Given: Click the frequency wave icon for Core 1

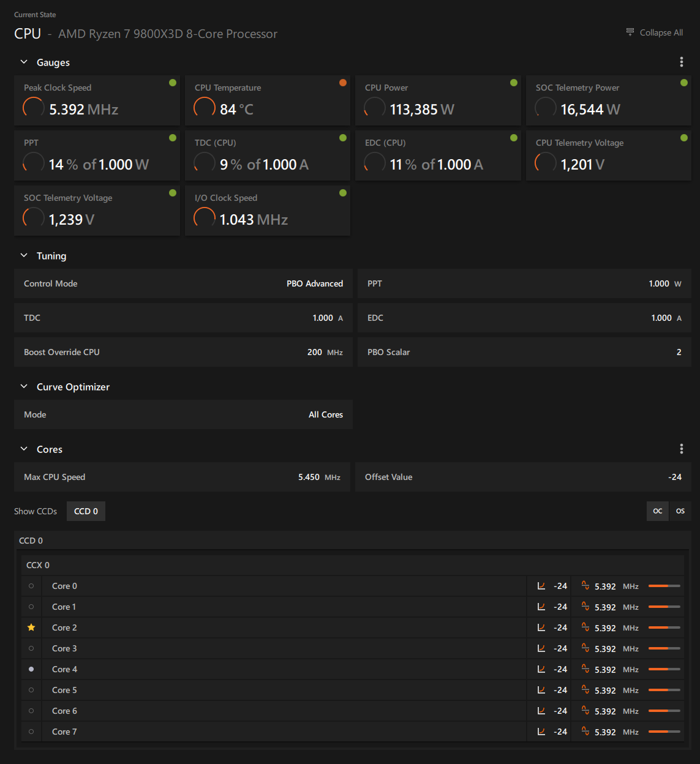Looking at the screenshot, I should pos(585,607).
